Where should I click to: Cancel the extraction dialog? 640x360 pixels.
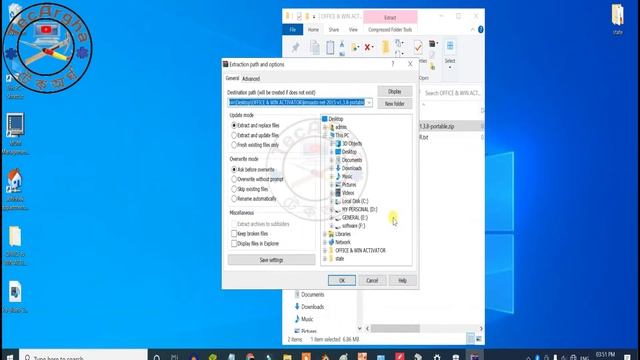tap(372, 280)
